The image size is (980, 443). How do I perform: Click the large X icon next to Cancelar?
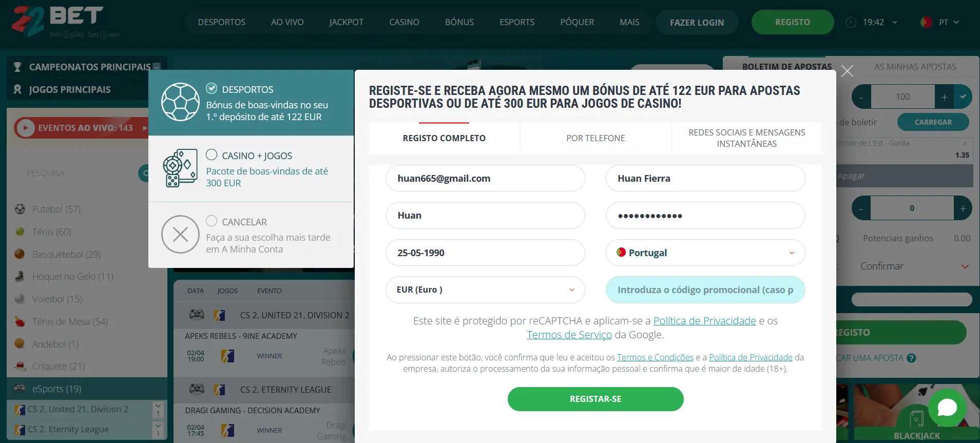point(180,235)
